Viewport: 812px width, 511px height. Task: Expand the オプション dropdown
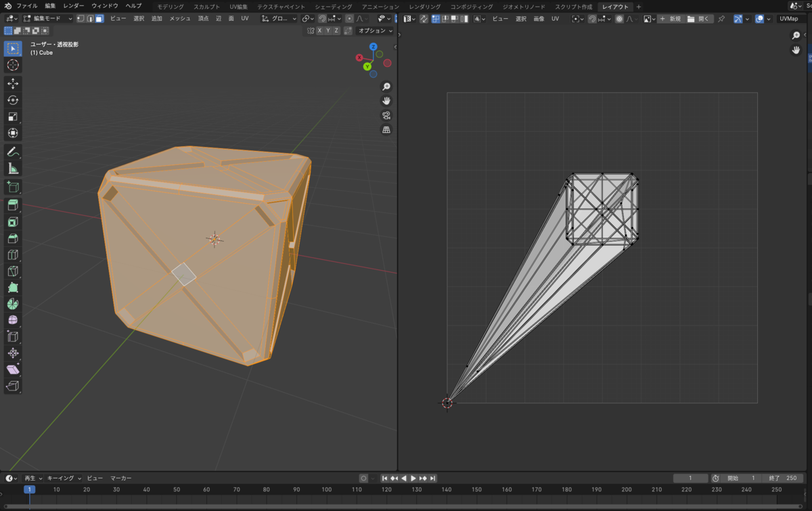point(375,30)
